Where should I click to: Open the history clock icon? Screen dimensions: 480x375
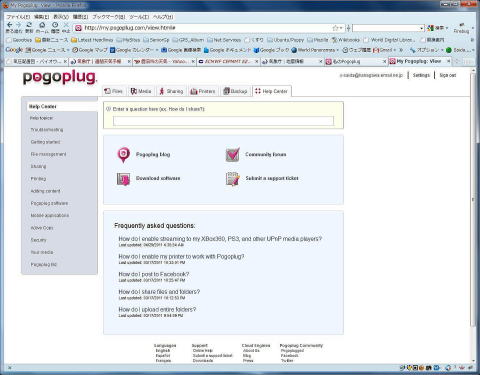[55, 25]
